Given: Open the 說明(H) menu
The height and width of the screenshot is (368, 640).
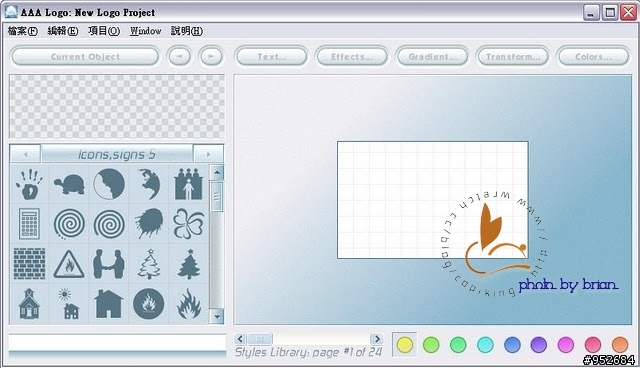Looking at the screenshot, I should point(187,31).
